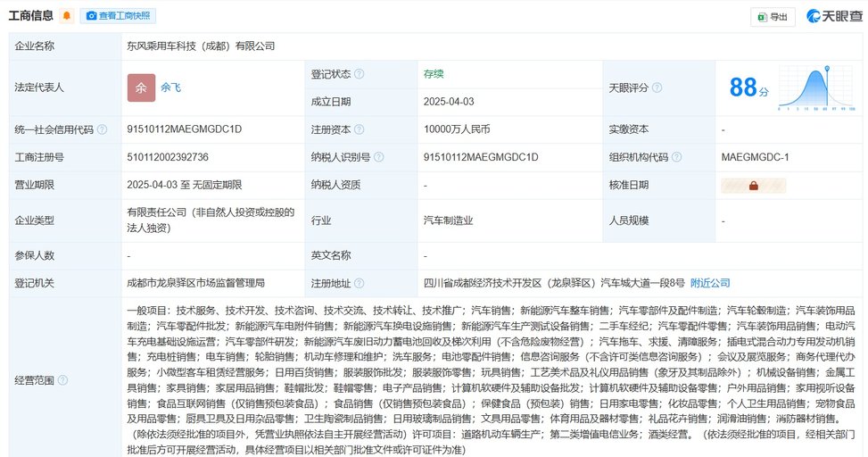
Task: Click the 人员规模 label cell
Action: pos(658,220)
